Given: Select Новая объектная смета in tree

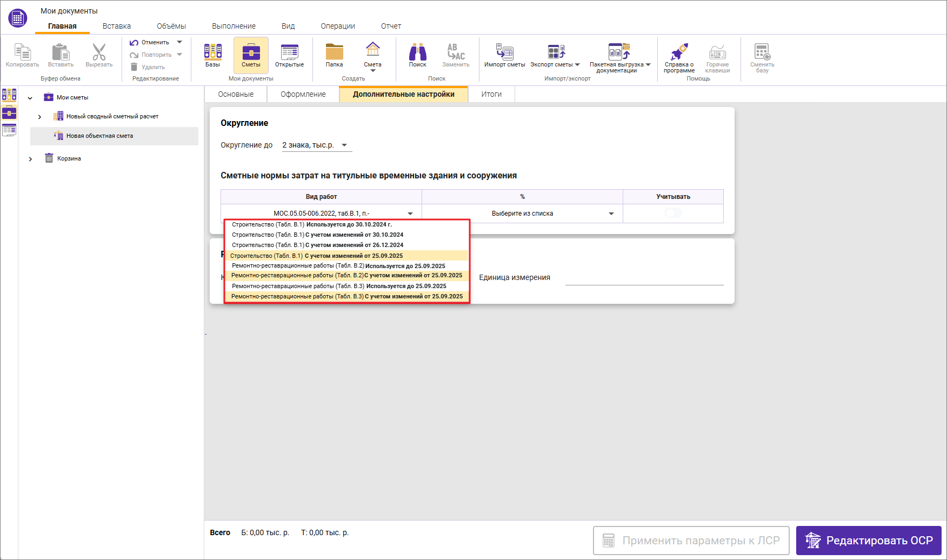Looking at the screenshot, I should pos(99,136).
